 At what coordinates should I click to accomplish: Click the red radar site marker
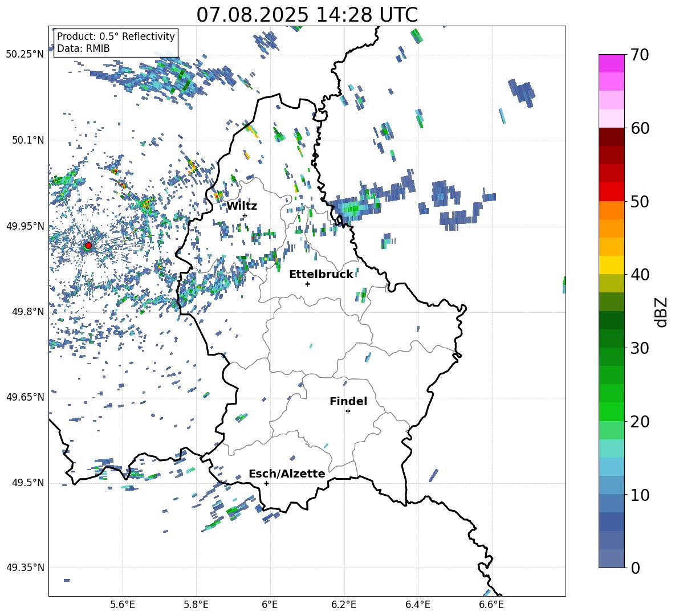pyautogui.click(x=88, y=246)
